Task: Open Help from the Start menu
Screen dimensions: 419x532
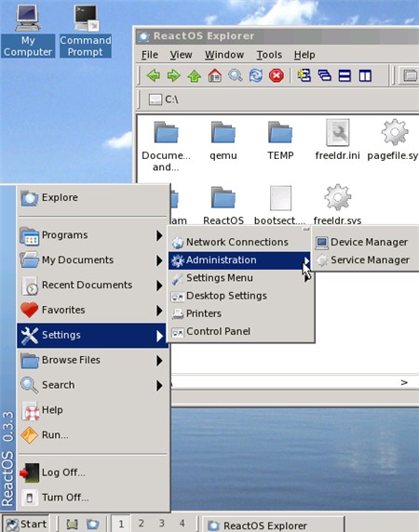Action: click(x=93, y=410)
